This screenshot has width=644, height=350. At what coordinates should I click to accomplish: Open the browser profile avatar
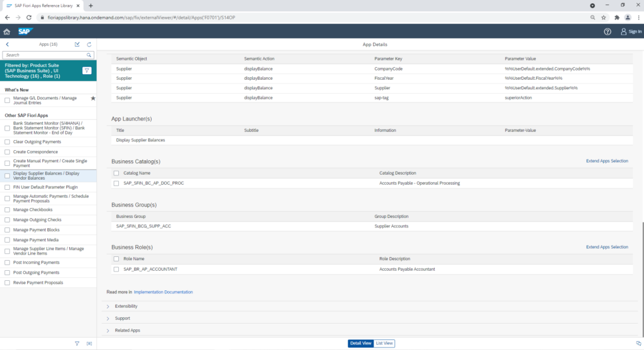[628, 18]
